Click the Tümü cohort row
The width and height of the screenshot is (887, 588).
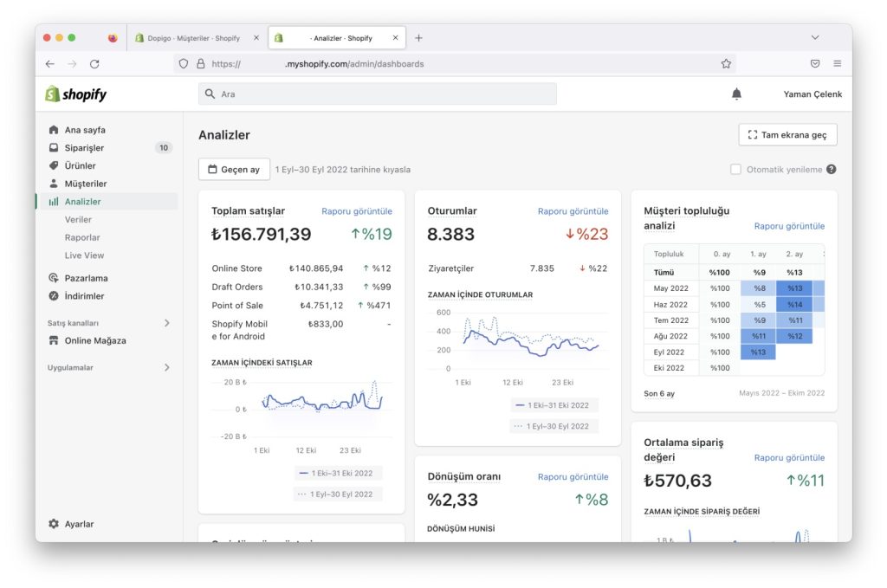(734, 272)
